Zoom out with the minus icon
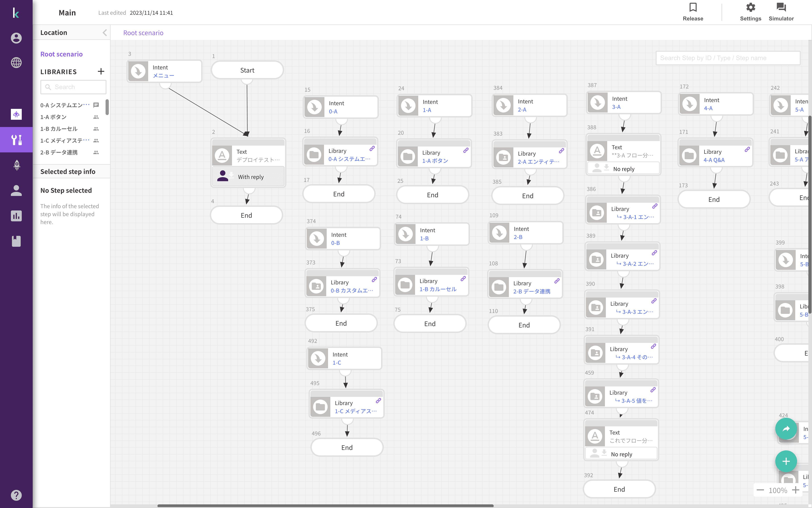Viewport: 812px width, 508px height. [760, 490]
